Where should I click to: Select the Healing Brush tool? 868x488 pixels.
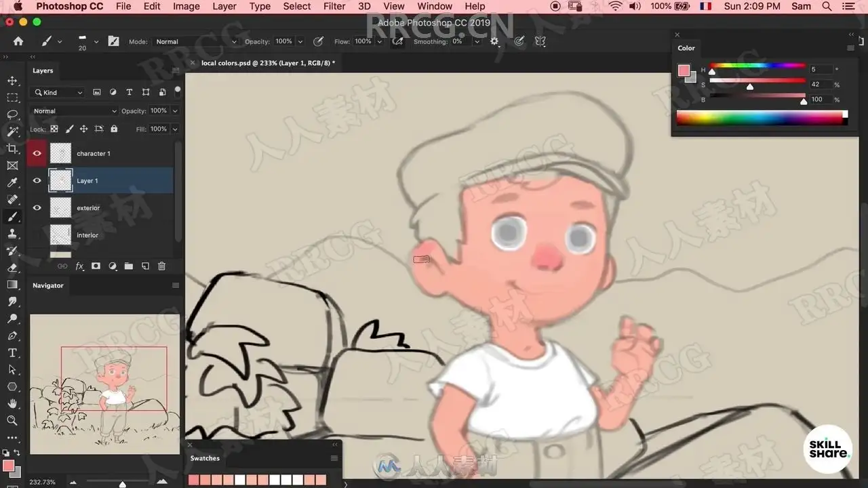12,199
